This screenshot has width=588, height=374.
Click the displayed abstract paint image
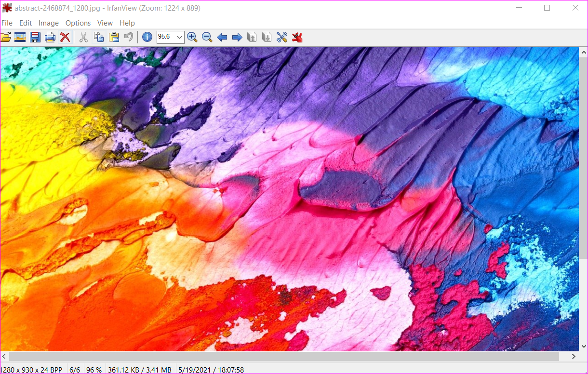(289, 199)
